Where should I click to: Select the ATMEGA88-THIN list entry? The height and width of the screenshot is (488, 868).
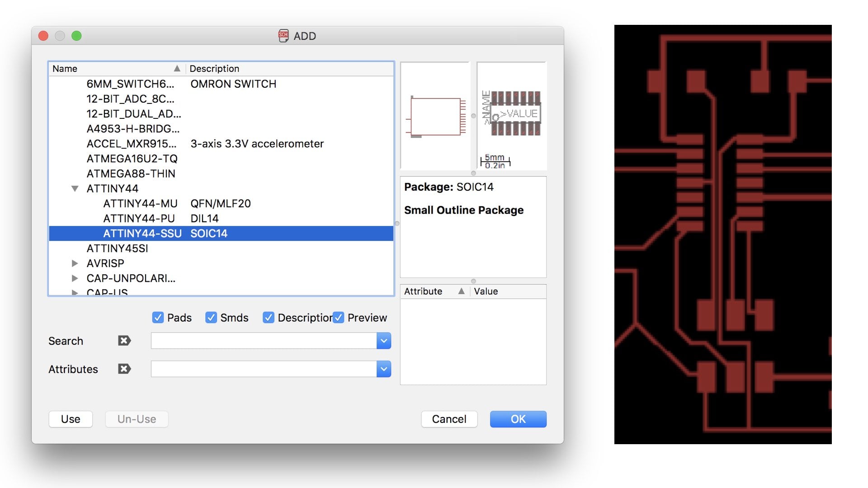[x=221, y=173]
